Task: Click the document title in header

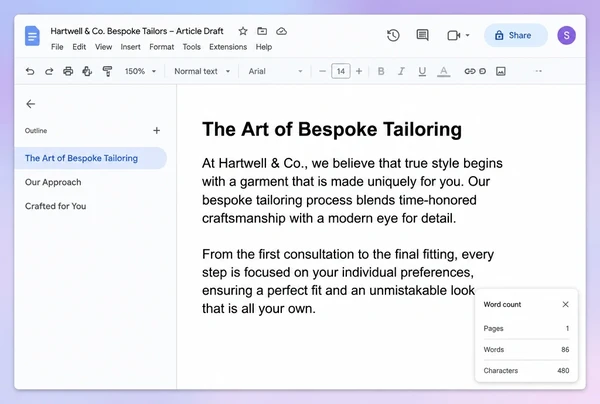Action: pyautogui.click(x=137, y=31)
